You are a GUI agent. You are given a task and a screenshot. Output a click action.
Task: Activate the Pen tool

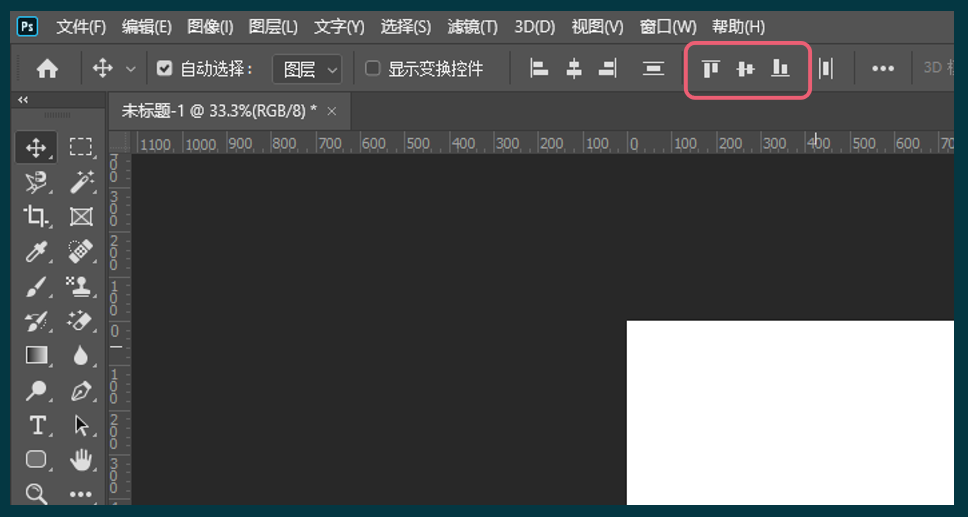pyautogui.click(x=80, y=391)
